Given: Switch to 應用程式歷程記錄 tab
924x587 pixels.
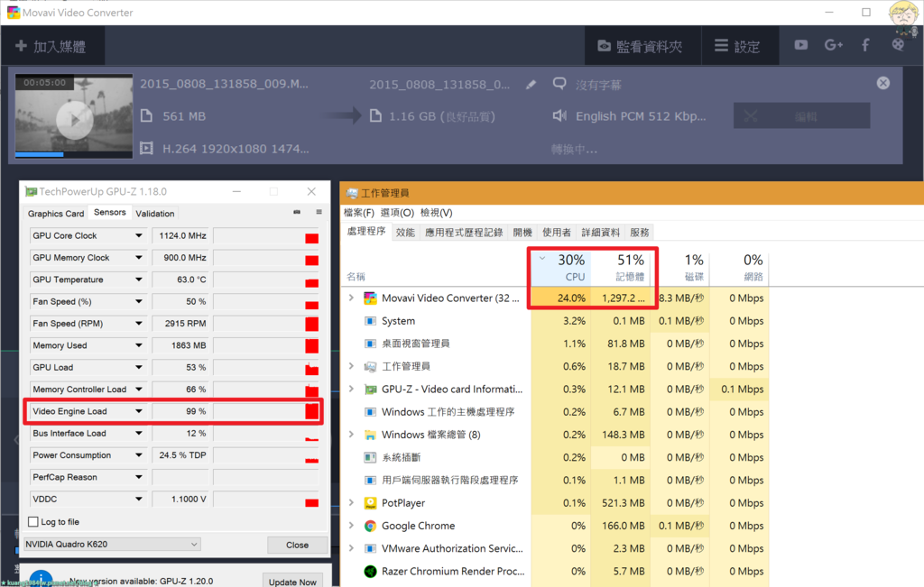Looking at the screenshot, I should tap(464, 233).
